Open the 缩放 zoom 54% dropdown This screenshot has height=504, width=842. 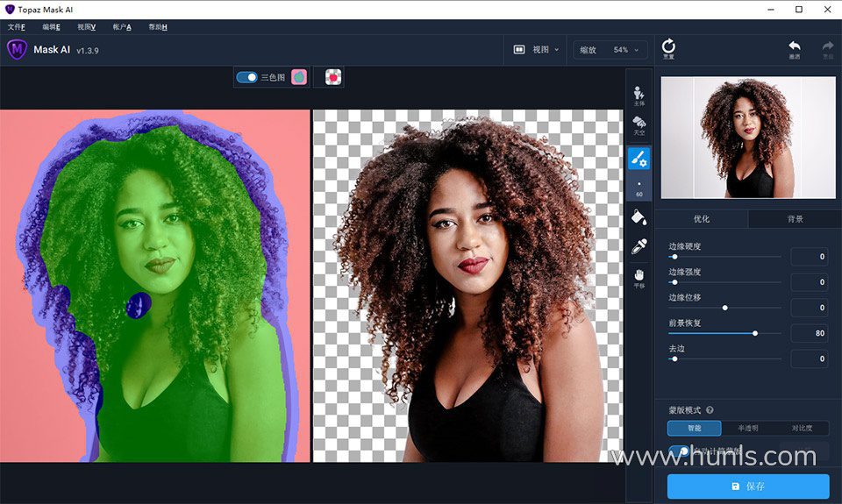[610, 50]
